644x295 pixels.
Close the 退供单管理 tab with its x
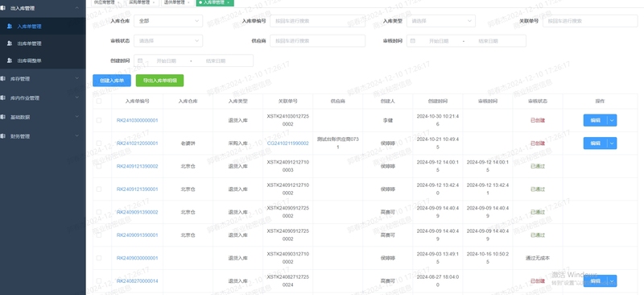pyautogui.click(x=188, y=2)
